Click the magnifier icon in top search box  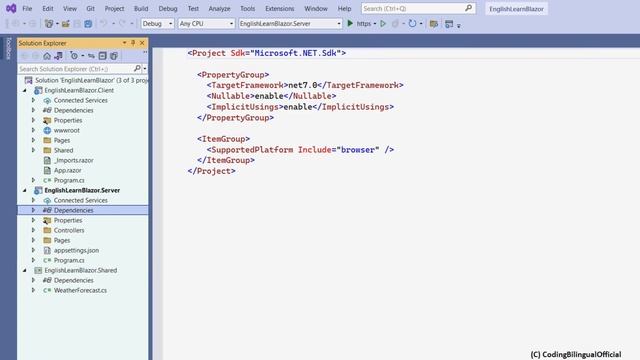(x=469, y=8)
